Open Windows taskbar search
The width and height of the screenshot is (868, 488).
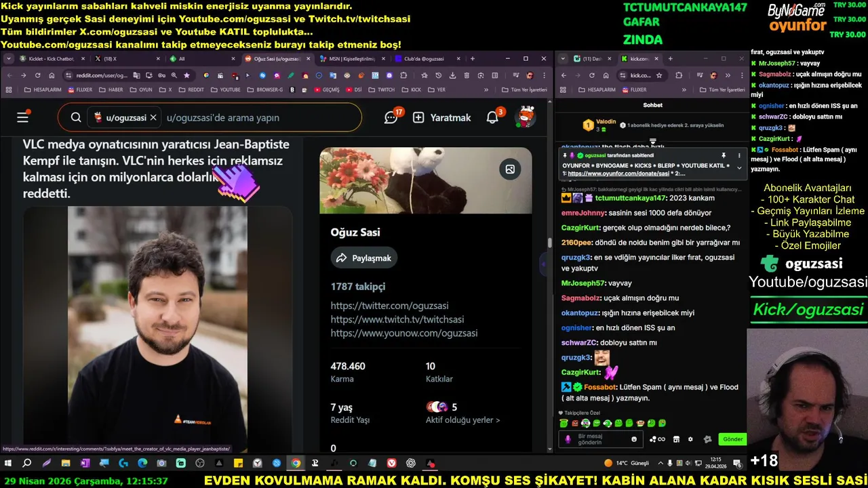pyautogui.click(x=27, y=464)
